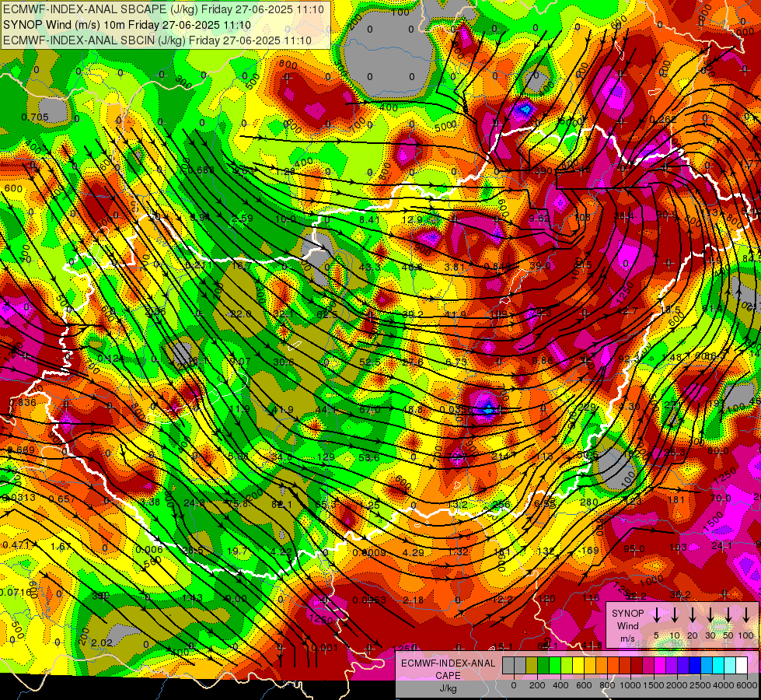Click the 'SYNOP' label in wind legend
761x700 pixels.
pos(627,614)
